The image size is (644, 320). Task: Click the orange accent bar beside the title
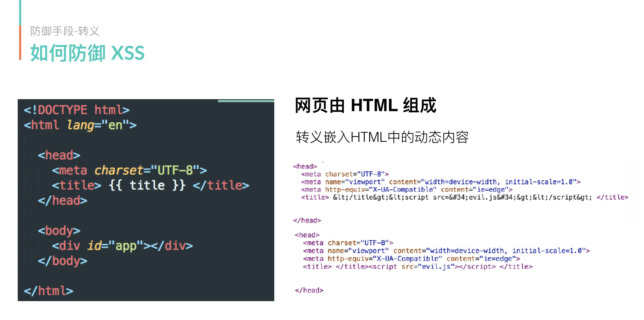(x=20, y=42)
